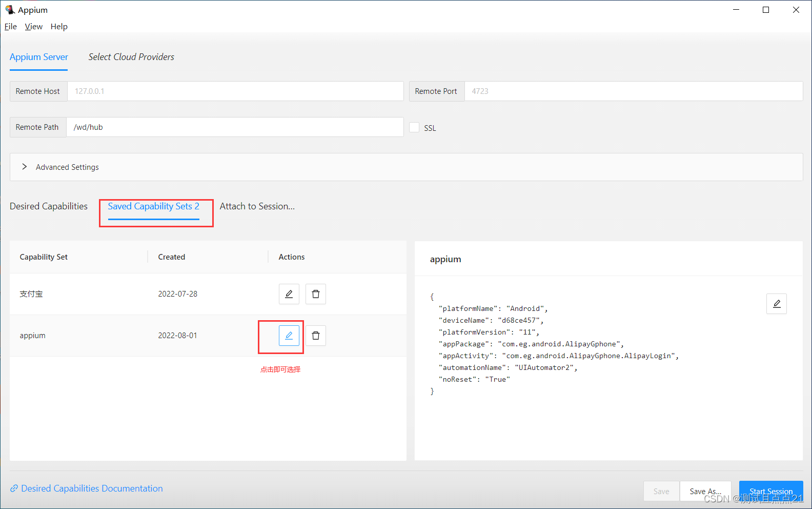The width and height of the screenshot is (812, 509).
Task: Switch to Appium Server tab
Action: 39,57
